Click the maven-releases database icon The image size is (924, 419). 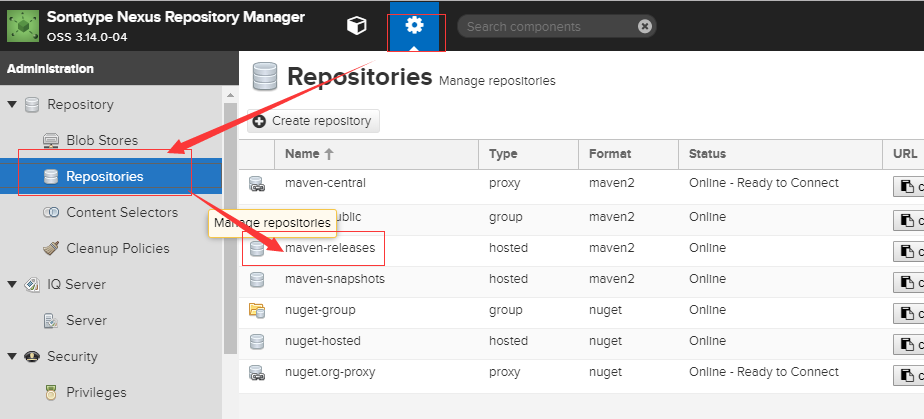[x=257, y=249]
